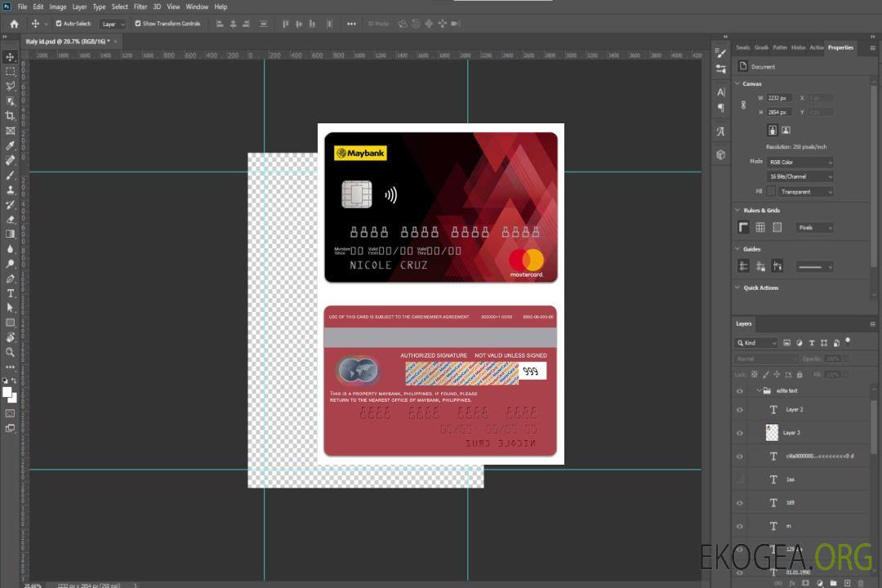
Task: Select the Crop tool
Action: click(10, 116)
